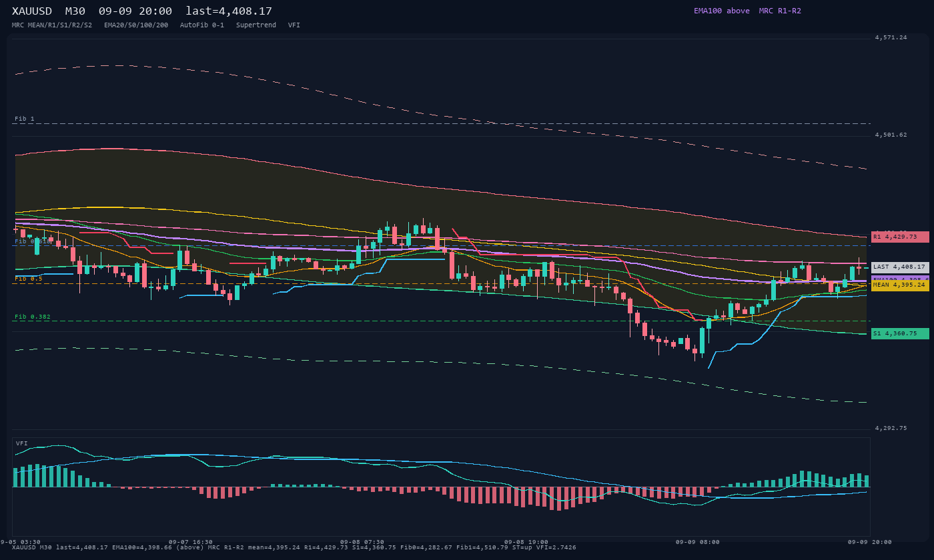Click the VFI label in the indicator legend

click(x=294, y=25)
